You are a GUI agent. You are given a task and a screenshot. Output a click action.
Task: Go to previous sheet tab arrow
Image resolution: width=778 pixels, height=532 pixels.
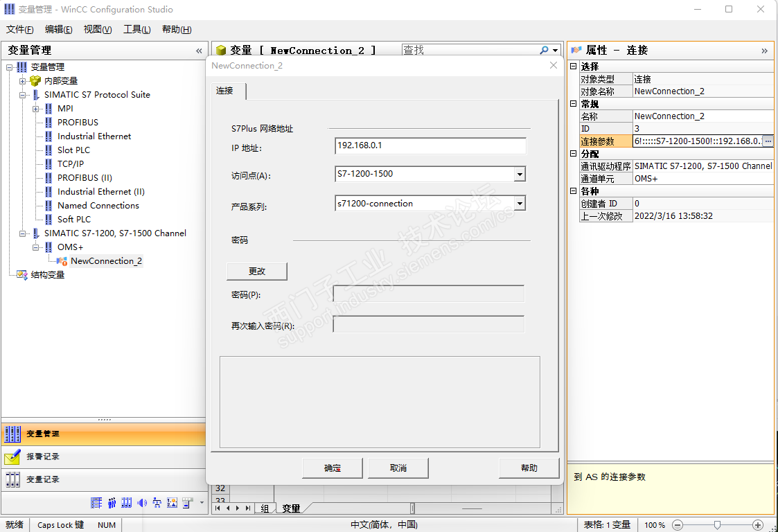point(228,508)
